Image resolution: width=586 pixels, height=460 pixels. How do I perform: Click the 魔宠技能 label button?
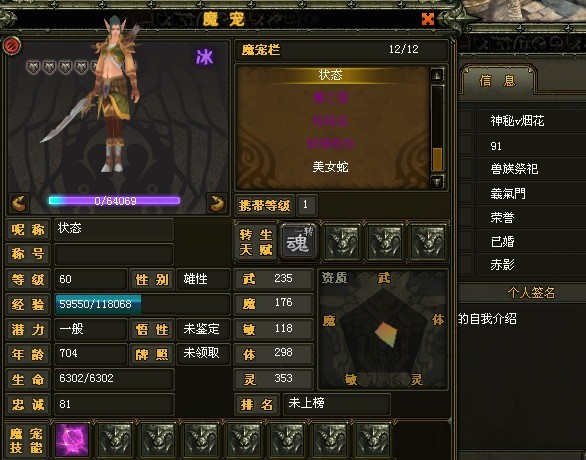pyautogui.click(x=26, y=440)
